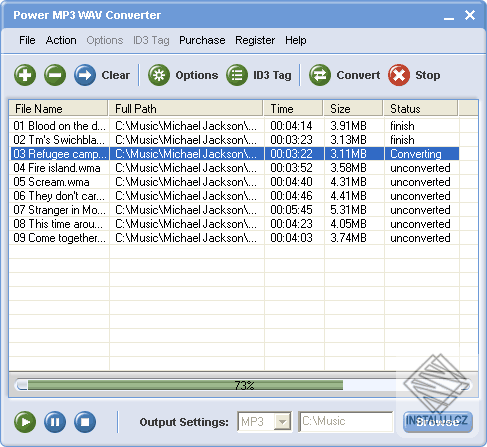This screenshot has height=447, width=487.
Task: Click the ID3 Tag toolbar label
Action: pos(272,75)
